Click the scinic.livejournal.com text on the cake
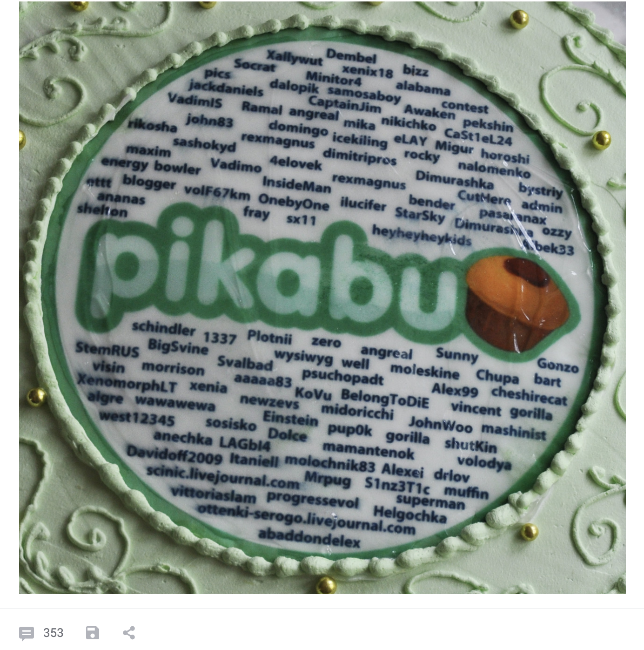The width and height of the screenshot is (644, 650). (x=222, y=476)
